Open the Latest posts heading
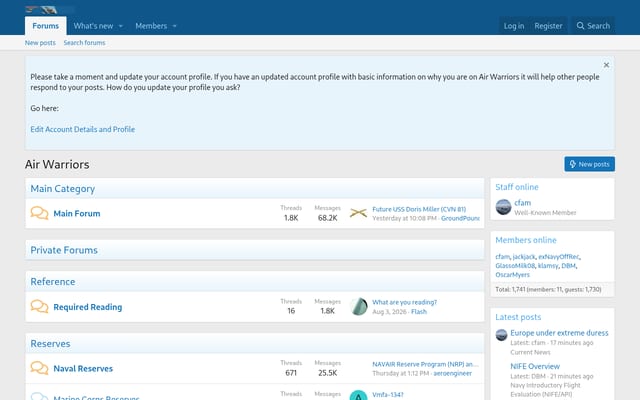Viewport: 640px width, 400px height. click(518, 317)
